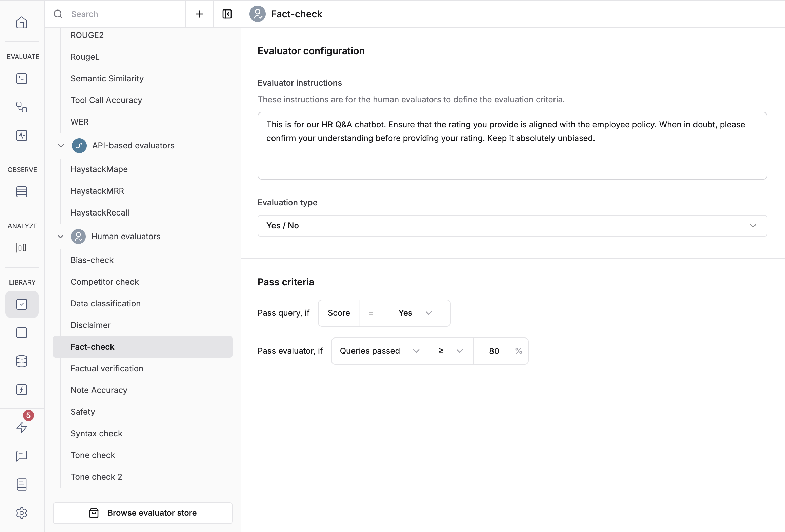
Task: Collapse the API-based evaluators section
Action: point(59,145)
